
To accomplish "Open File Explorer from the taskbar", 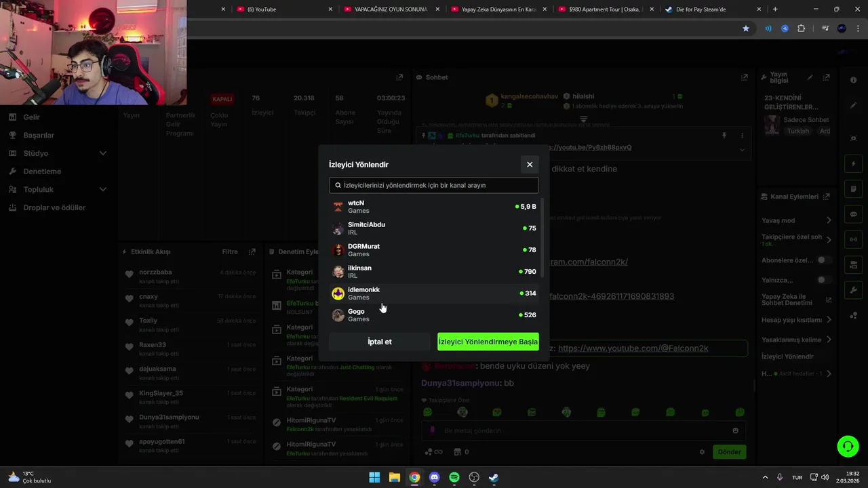I will pos(394,477).
